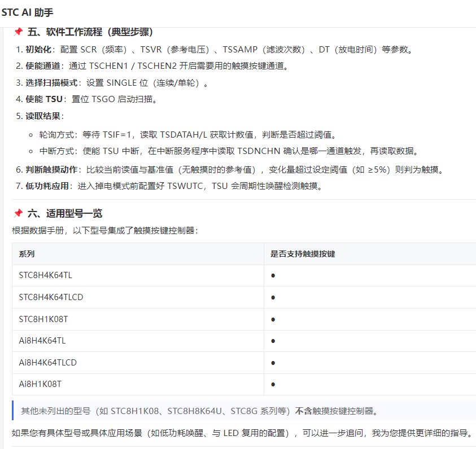This screenshot has height=449, width=476.
Task: Click the support dot in Ai8H4K64TL row
Action: pyautogui.click(x=273, y=341)
